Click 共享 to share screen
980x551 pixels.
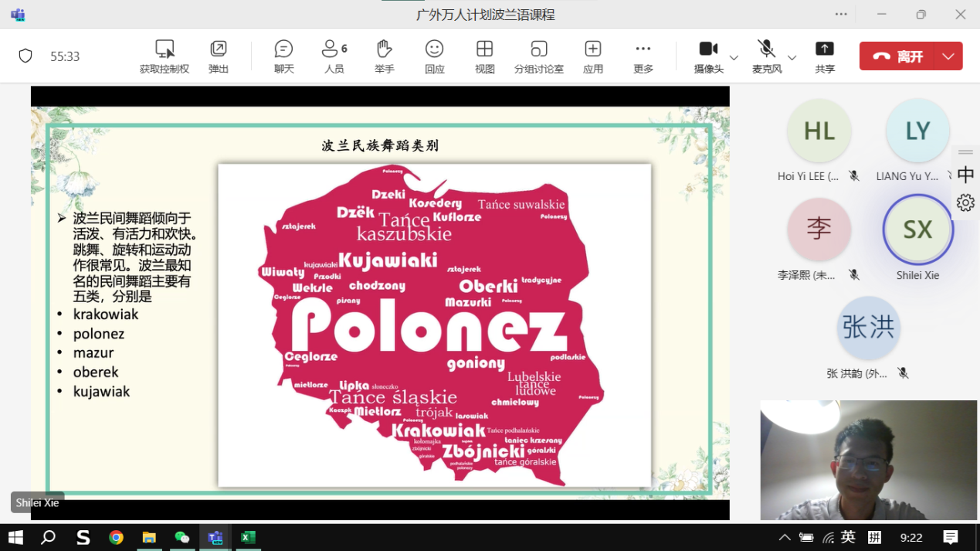pos(824,56)
